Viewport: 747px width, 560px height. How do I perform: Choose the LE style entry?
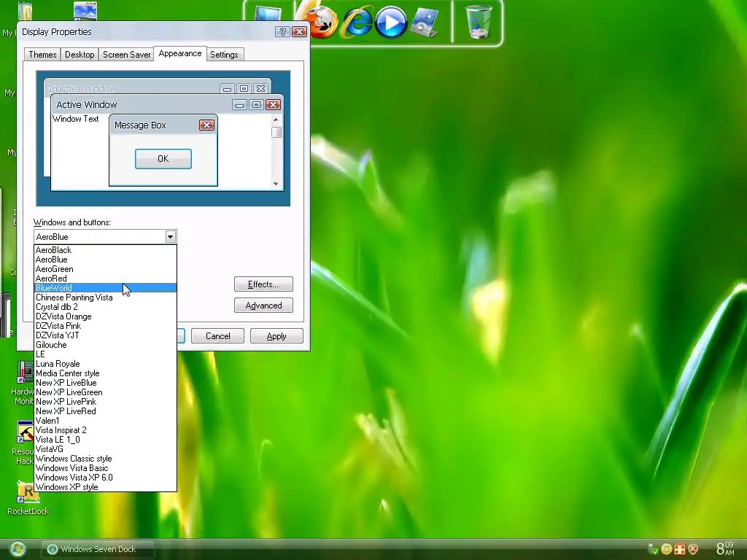105,354
